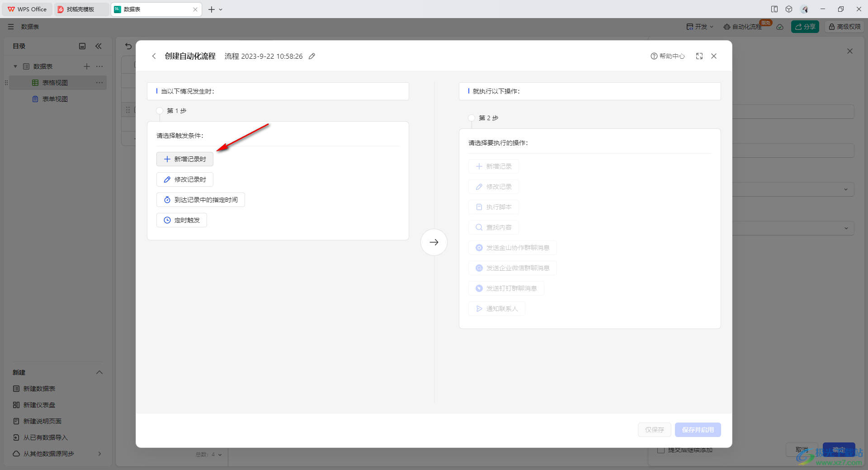
Task: Select the 修改记录时 trigger
Action: tap(185, 179)
